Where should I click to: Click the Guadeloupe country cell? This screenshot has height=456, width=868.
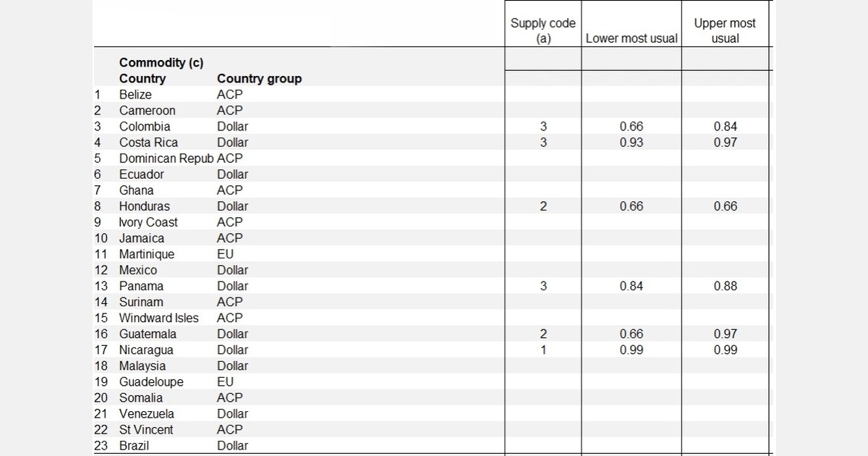pos(151,381)
